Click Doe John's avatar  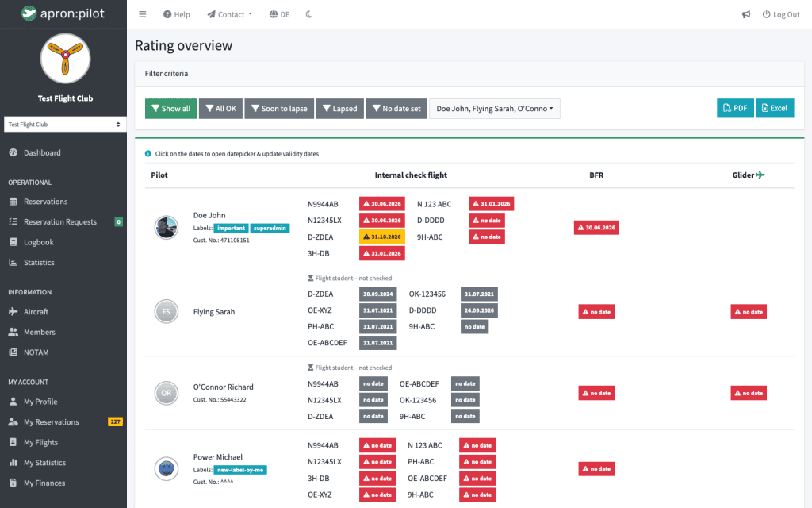click(x=167, y=227)
